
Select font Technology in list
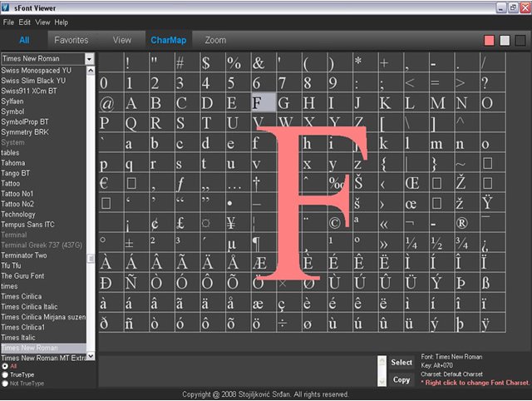point(43,215)
